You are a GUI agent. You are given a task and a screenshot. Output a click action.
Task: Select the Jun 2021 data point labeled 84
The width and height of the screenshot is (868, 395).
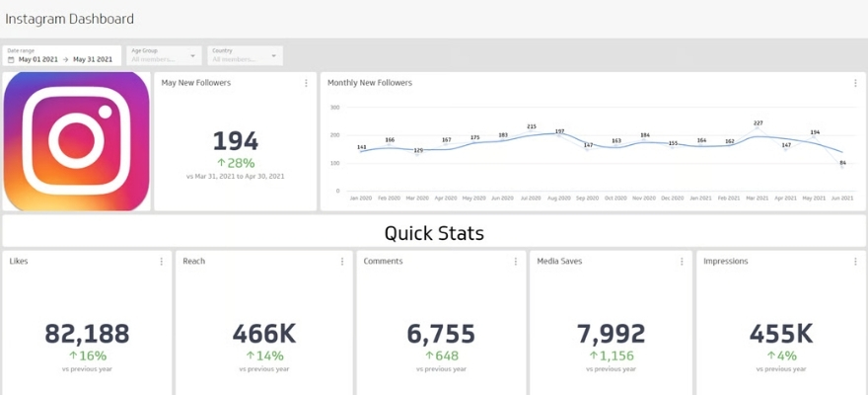point(843,167)
